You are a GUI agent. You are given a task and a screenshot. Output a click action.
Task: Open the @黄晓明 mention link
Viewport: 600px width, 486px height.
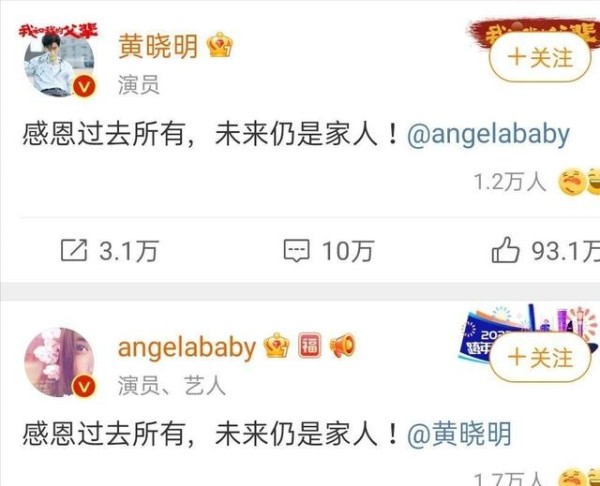459,434
